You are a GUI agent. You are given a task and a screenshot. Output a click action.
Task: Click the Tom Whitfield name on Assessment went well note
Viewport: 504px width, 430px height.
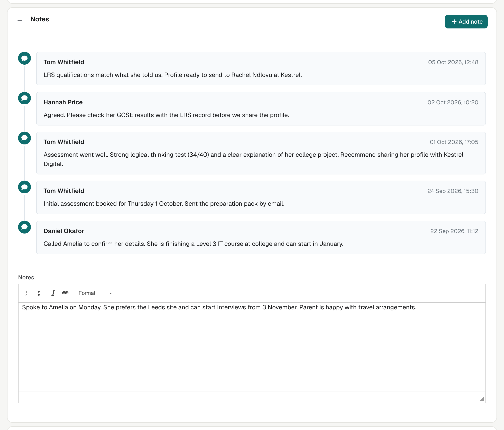(x=64, y=142)
